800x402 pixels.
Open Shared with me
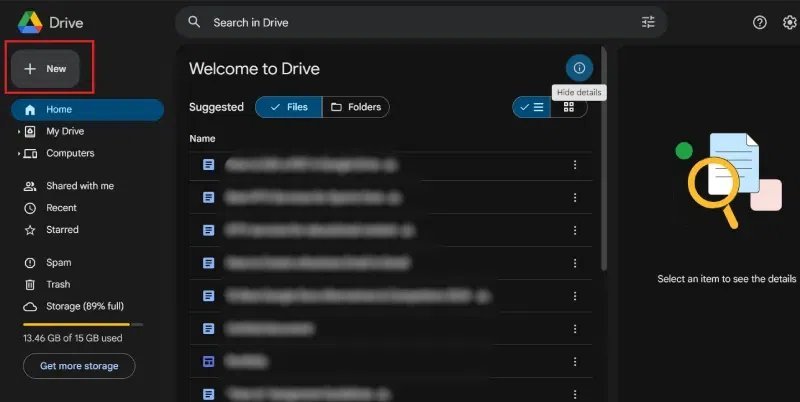(80, 186)
